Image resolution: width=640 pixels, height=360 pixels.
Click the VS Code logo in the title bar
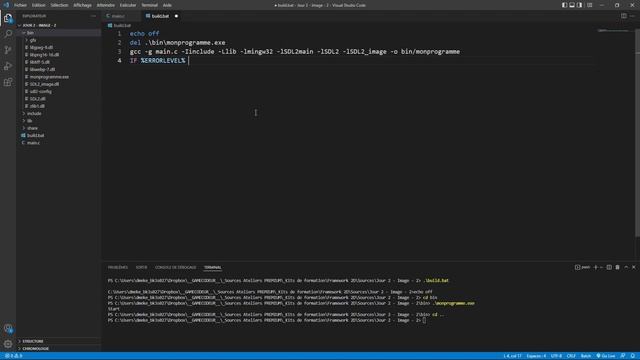pyautogui.click(x=6, y=5)
